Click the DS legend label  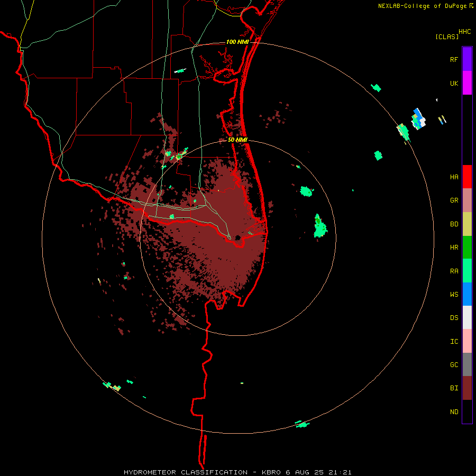point(454,318)
